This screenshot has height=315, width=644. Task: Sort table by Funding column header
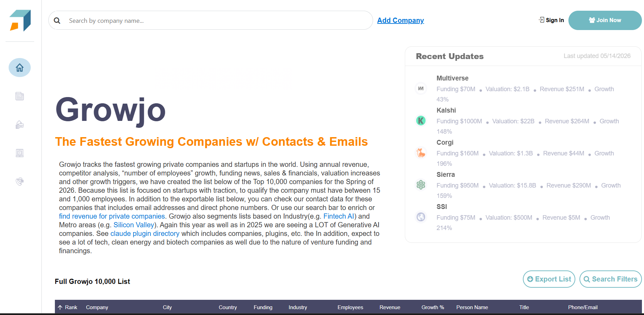coord(263,307)
